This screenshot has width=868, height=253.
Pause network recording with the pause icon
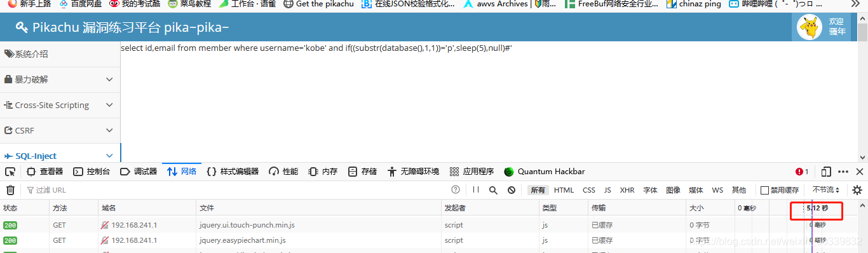click(476, 190)
